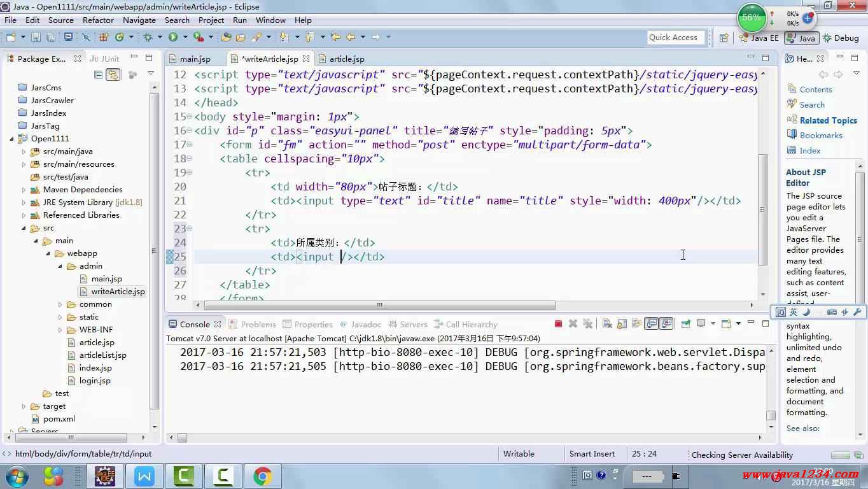The height and width of the screenshot is (489, 868).
Task: Open the Problems tab
Action: pyautogui.click(x=258, y=324)
